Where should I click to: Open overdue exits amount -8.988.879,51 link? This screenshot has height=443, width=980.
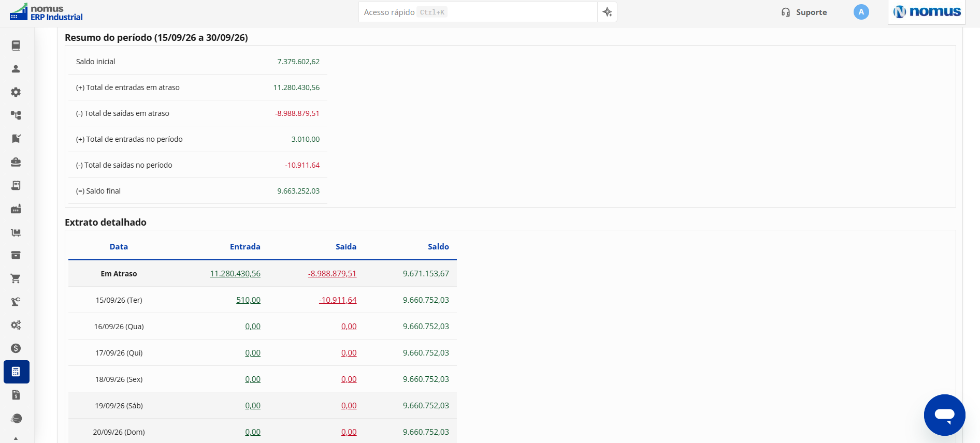(x=332, y=273)
